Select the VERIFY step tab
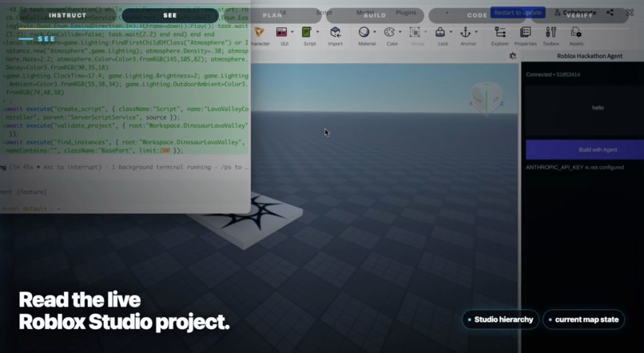The image size is (644, 353). [x=579, y=16]
